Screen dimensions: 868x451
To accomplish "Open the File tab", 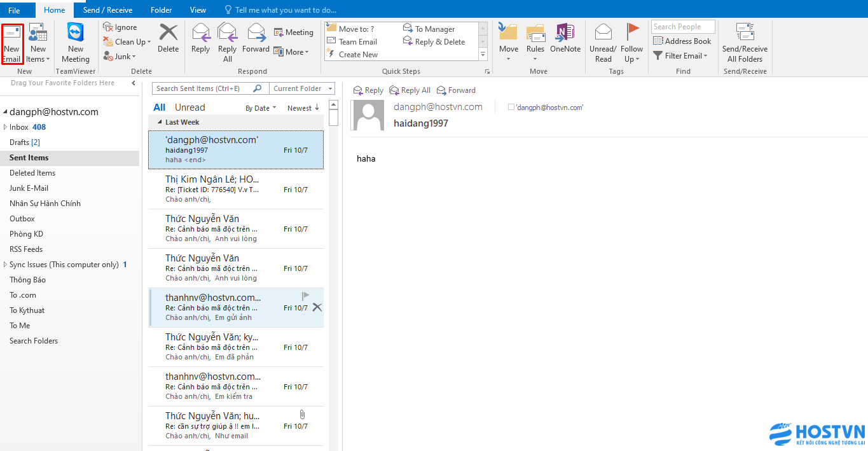I will (x=14, y=10).
